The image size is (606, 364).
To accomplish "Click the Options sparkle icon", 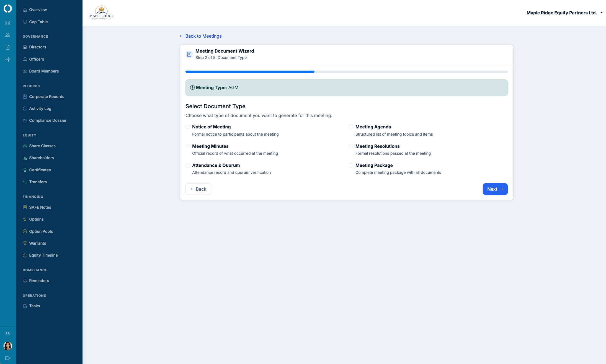I will point(25,219).
